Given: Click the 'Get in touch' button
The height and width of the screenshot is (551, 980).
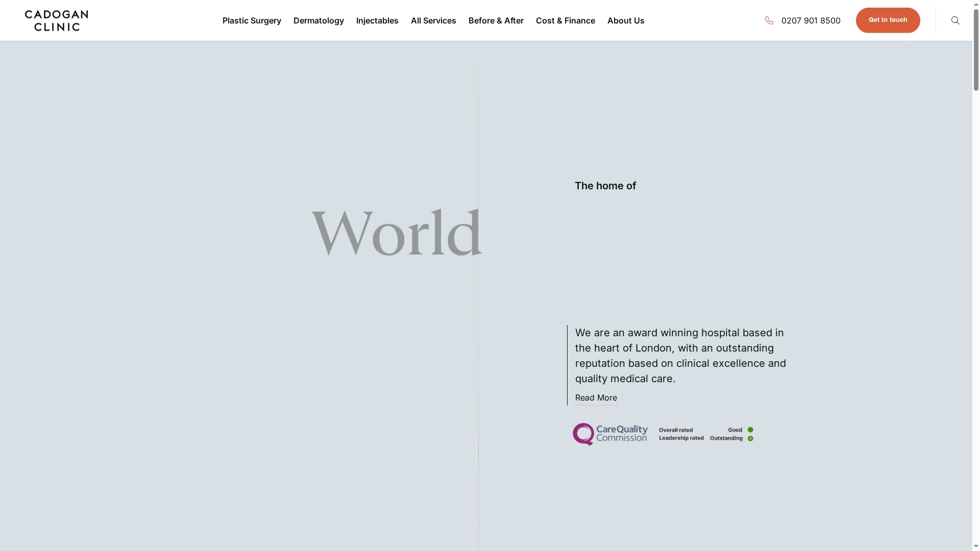Looking at the screenshot, I should pos(888,20).
